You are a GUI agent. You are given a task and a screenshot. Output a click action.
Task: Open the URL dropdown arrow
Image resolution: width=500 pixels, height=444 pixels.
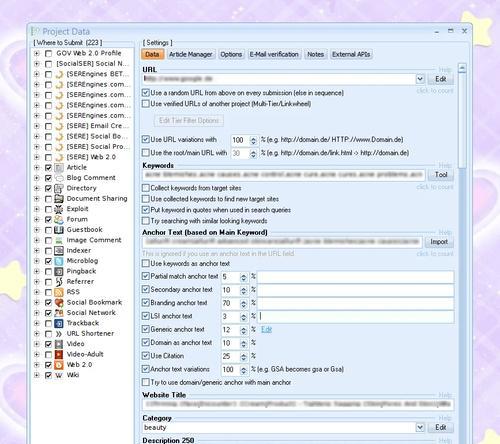coord(420,79)
